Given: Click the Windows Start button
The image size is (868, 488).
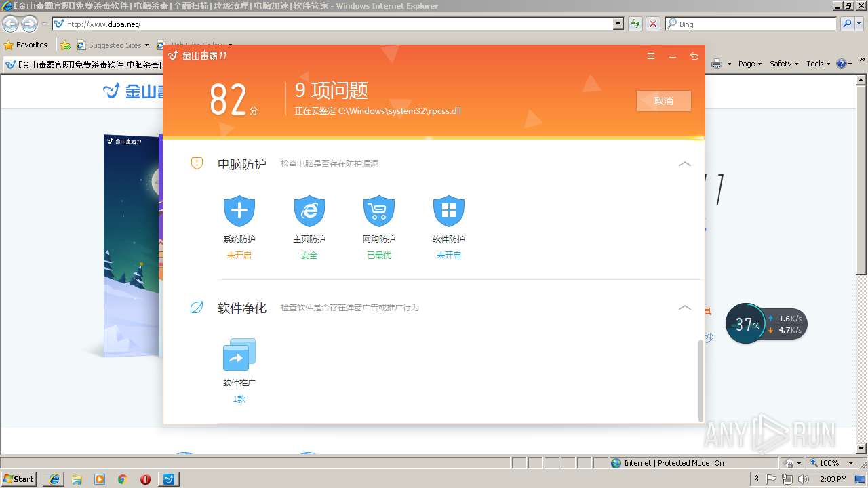Looking at the screenshot, I should pos(18,479).
